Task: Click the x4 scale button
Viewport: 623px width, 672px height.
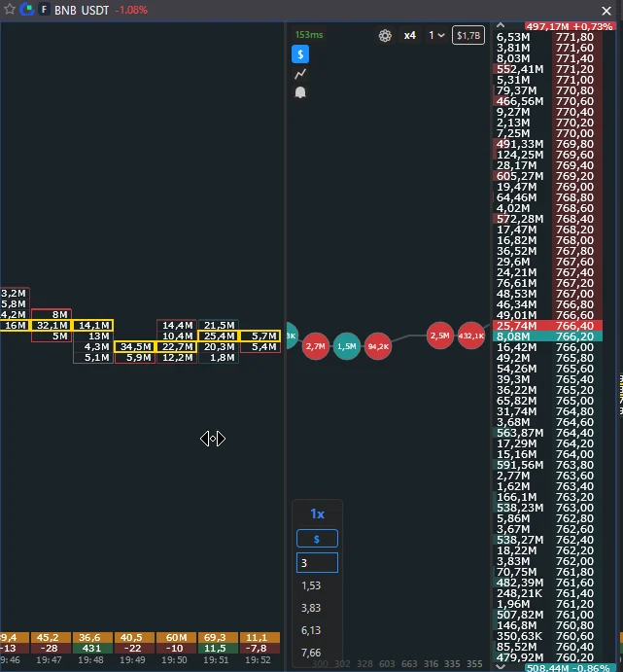Action: pyautogui.click(x=410, y=35)
